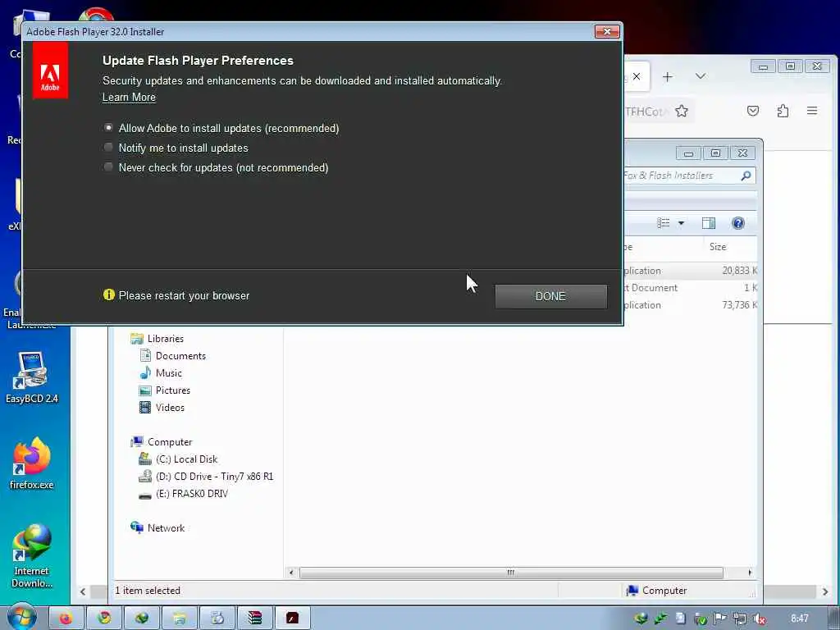Click the taskbar clock showing 8:47

pos(800,619)
